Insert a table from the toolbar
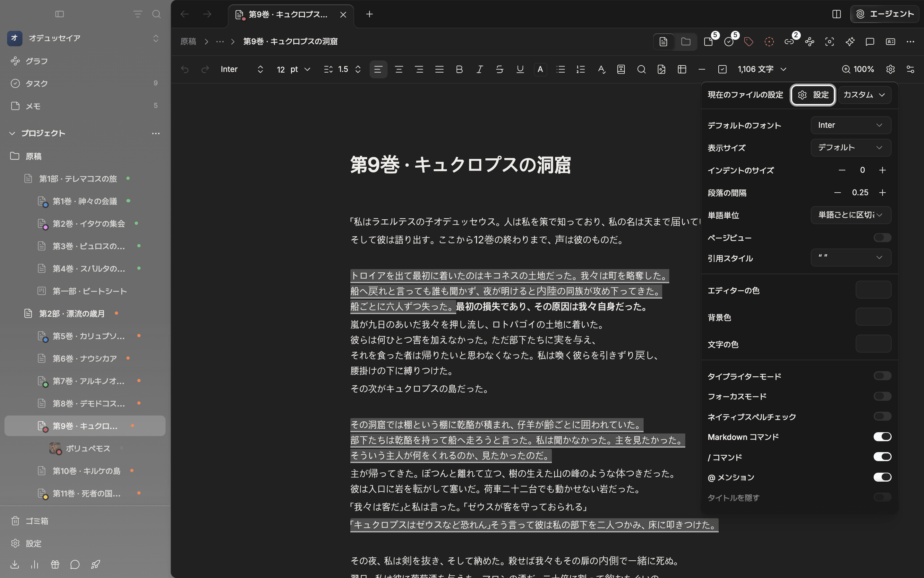Screen dimensions: 924x578 point(682,69)
